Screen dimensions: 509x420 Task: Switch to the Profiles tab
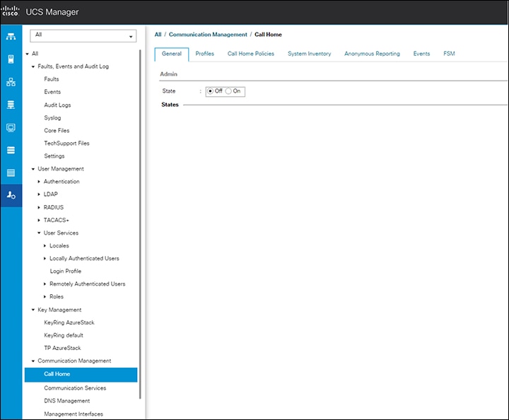tap(204, 54)
